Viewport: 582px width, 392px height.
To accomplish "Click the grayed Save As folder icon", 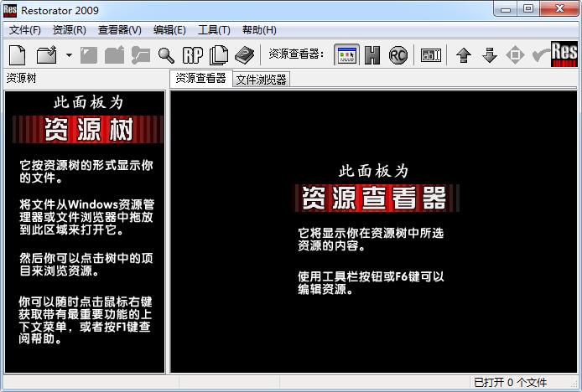I will point(114,55).
